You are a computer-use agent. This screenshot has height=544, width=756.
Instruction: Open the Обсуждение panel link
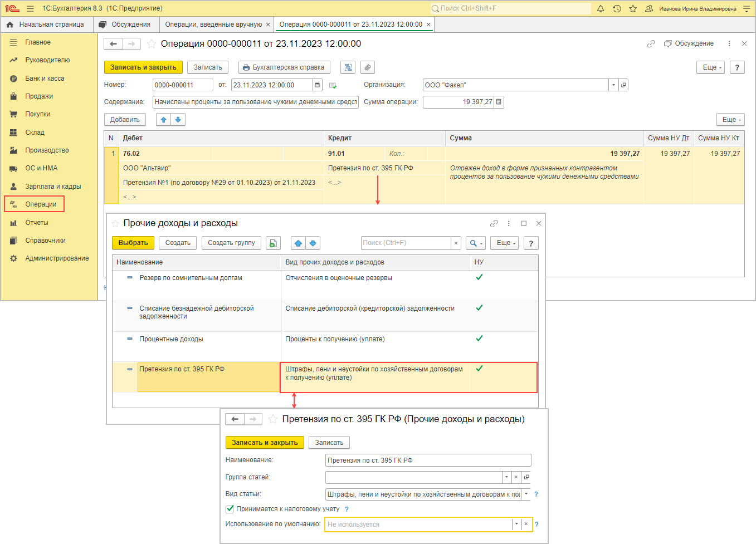[689, 43]
